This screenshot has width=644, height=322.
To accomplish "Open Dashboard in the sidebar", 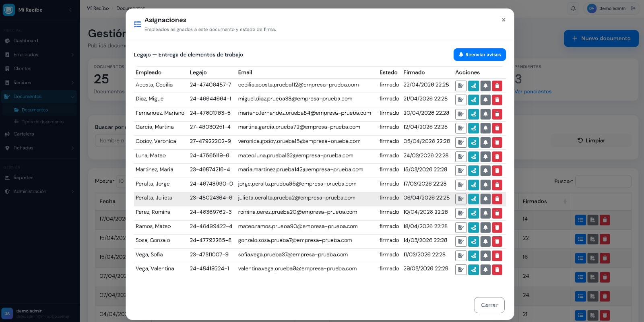I will (x=39, y=41).
